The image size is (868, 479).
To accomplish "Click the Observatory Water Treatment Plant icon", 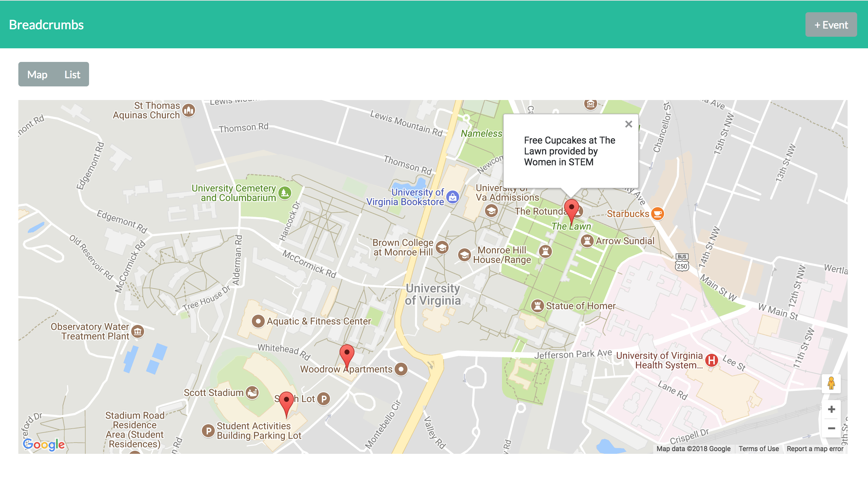I will tap(138, 331).
